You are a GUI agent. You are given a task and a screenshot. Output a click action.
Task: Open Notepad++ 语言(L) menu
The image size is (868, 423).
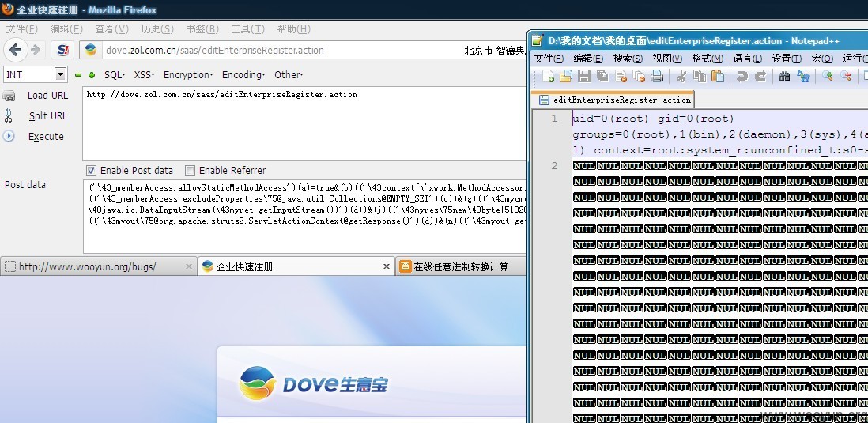click(747, 59)
